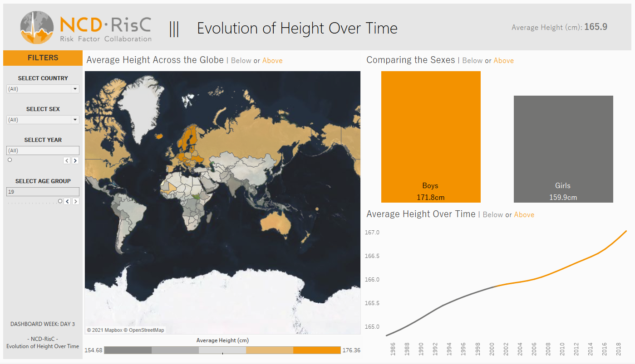This screenshot has width=635, height=364.
Task: Click the darkest gray legend swatch
Action: 128,350
